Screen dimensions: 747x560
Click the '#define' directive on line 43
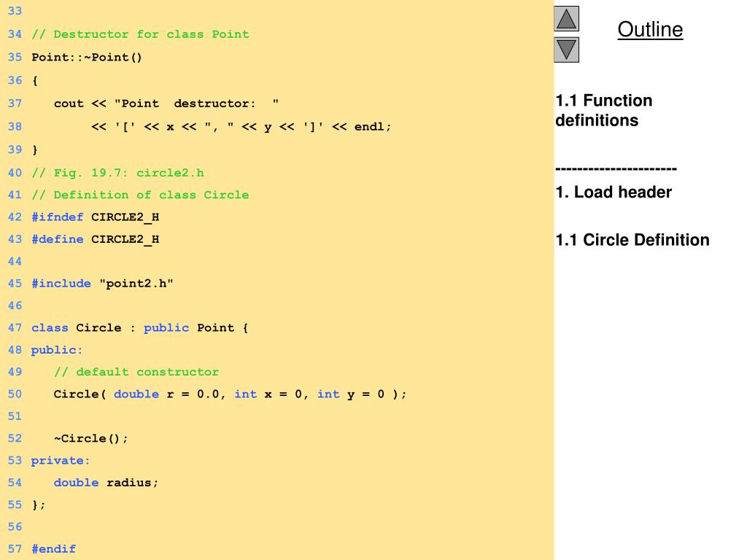(x=57, y=239)
